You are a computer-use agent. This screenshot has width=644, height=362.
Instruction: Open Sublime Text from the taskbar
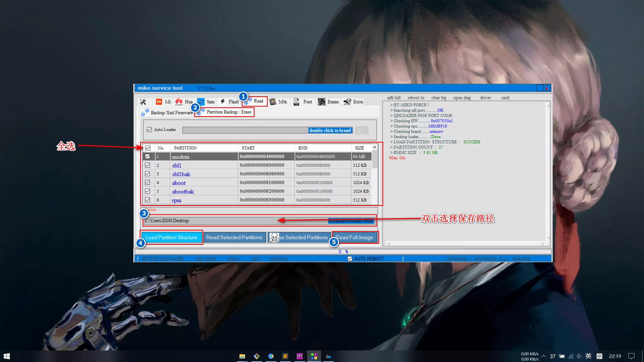point(285,356)
